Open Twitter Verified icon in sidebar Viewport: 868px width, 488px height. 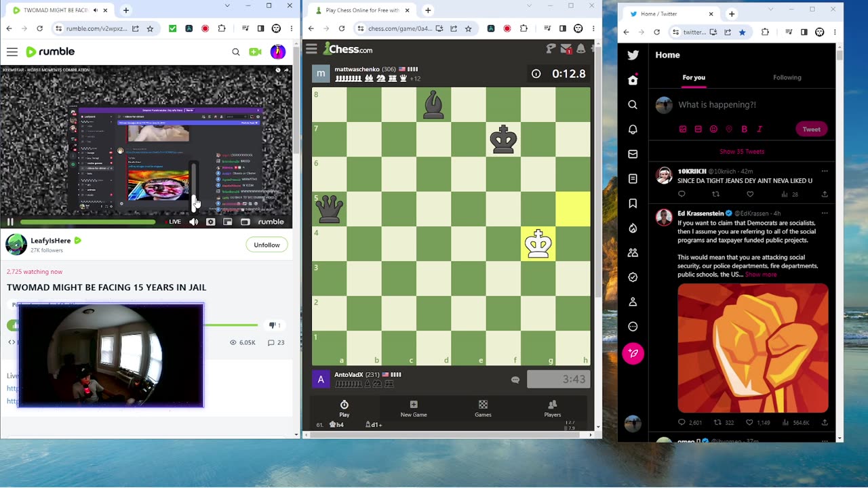tap(633, 277)
